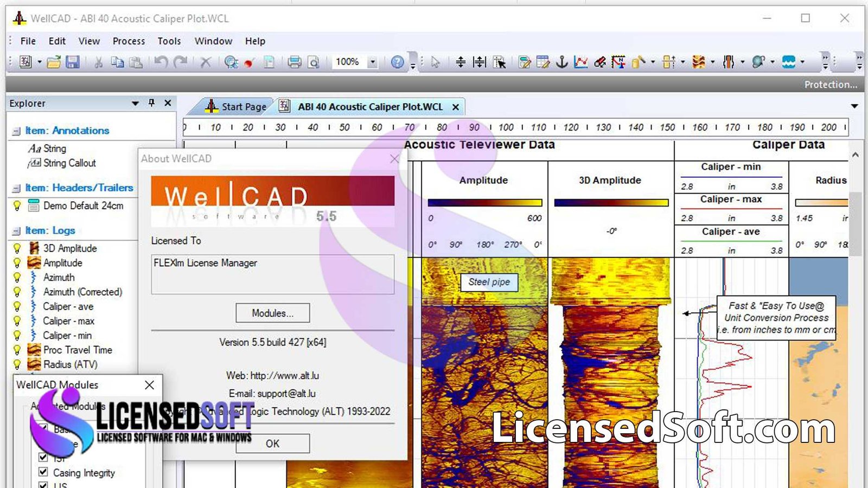Open the dropdown arrow beside New document icon
Viewport: 868px width, 488px height.
click(40, 62)
